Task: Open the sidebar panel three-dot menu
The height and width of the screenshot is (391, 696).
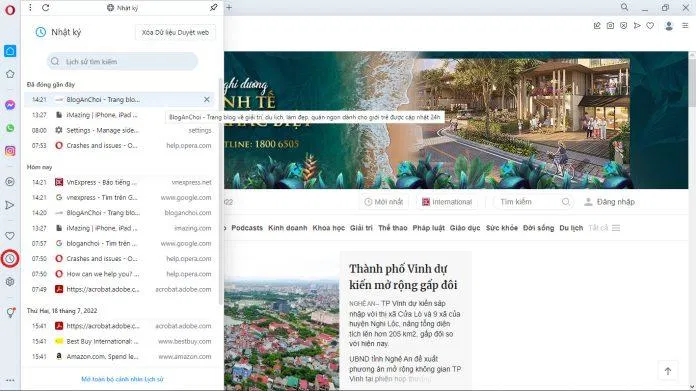Action: [x=30, y=8]
